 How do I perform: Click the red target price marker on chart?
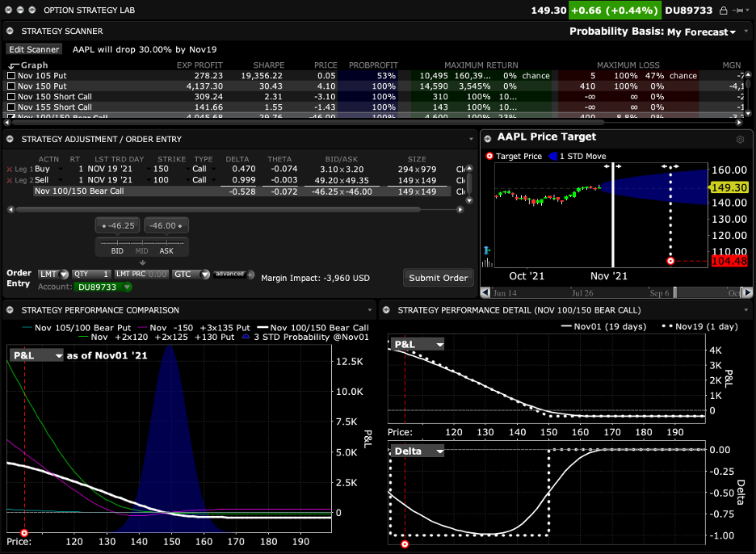[670, 261]
